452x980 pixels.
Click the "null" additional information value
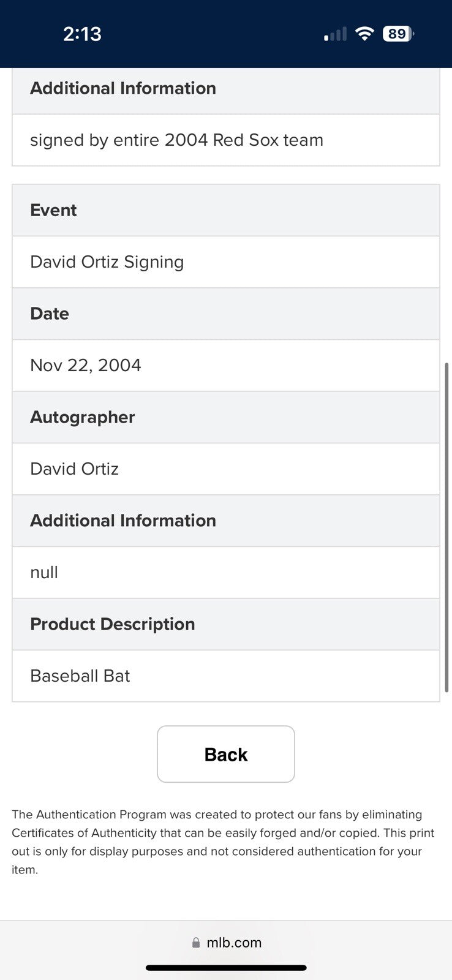(x=44, y=573)
